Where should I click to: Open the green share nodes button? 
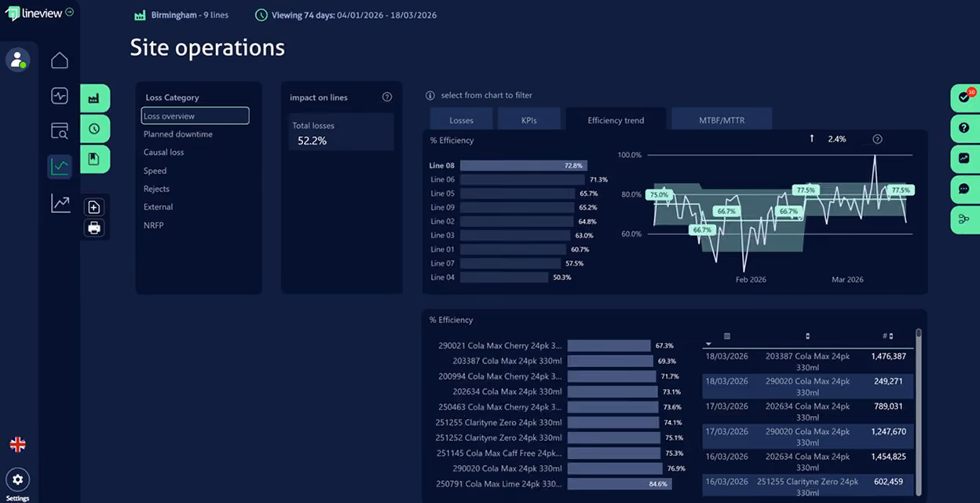pyautogui.click(x=965, y=219)
